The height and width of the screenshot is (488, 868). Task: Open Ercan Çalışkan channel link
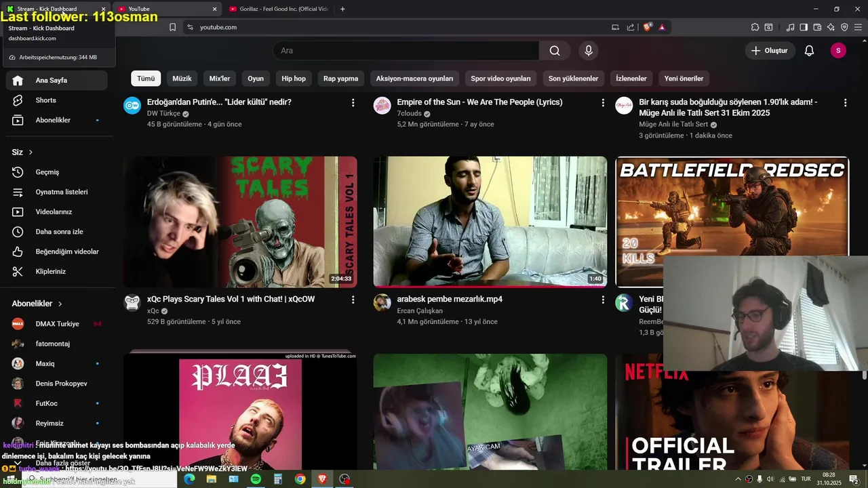pyautogui.click(x=420, y=311)
